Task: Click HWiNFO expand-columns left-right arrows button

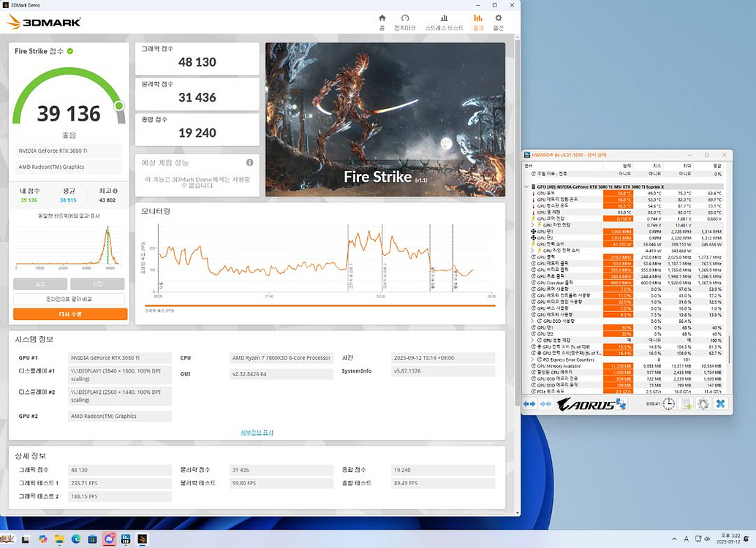Action: (x=529, y=404)
